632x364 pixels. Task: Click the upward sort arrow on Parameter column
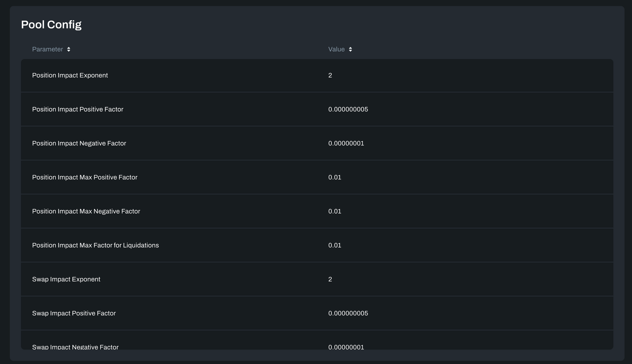click(69, 47)
